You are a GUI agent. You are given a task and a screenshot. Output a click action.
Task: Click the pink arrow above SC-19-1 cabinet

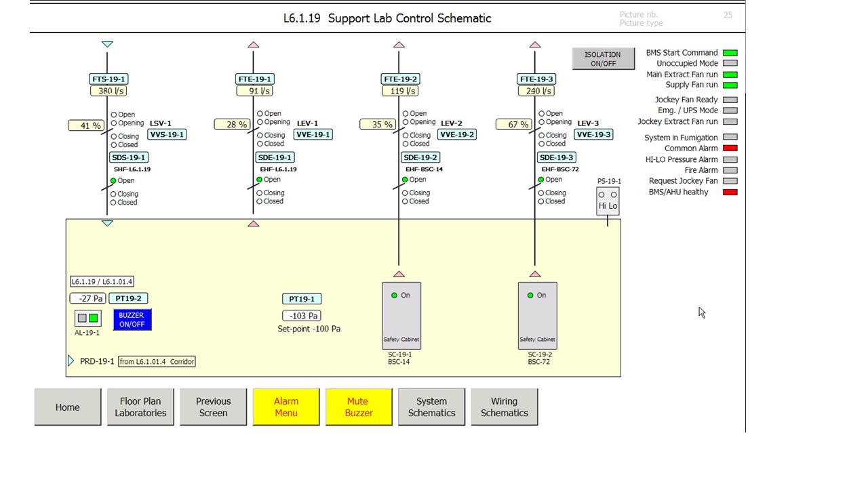pyautogui.click(x=399, y=274)
